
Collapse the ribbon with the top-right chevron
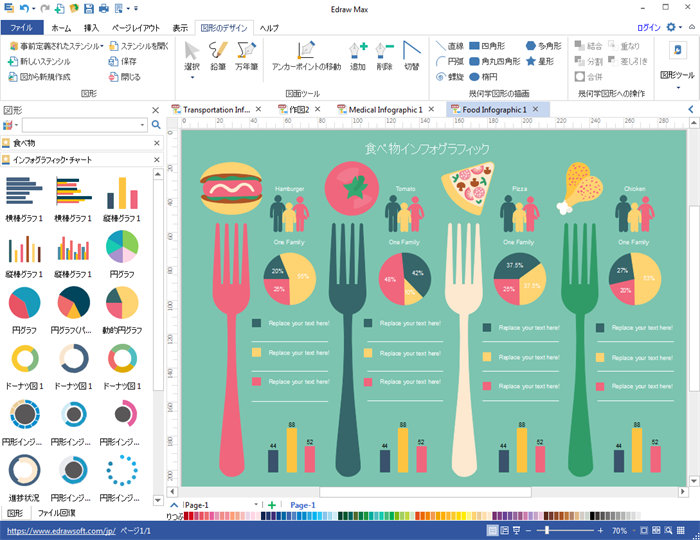[692, 27]
